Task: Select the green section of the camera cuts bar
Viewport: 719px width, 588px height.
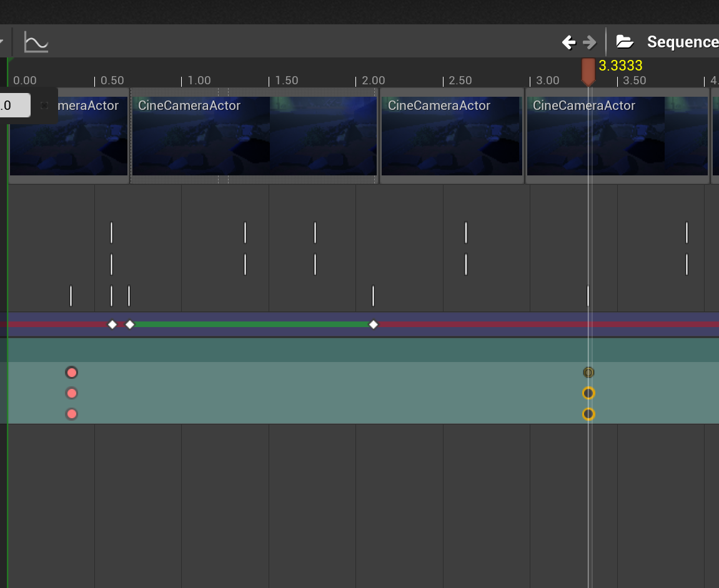Action: 250,324
